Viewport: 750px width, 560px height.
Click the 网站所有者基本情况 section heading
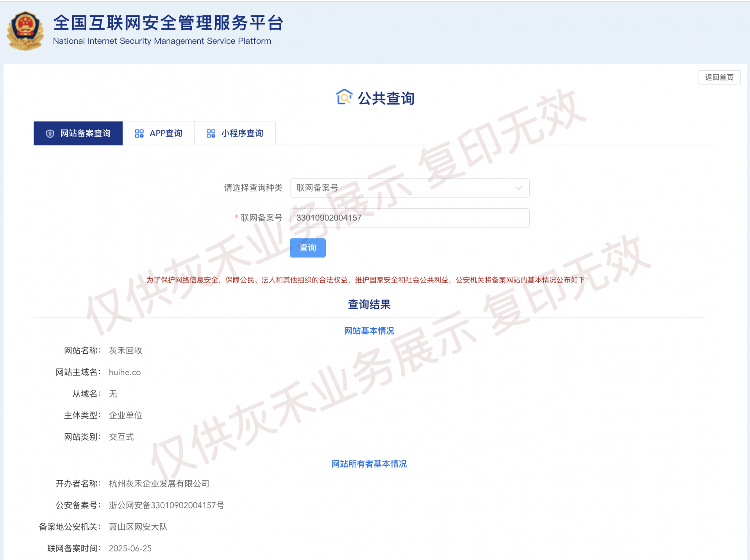369,464
